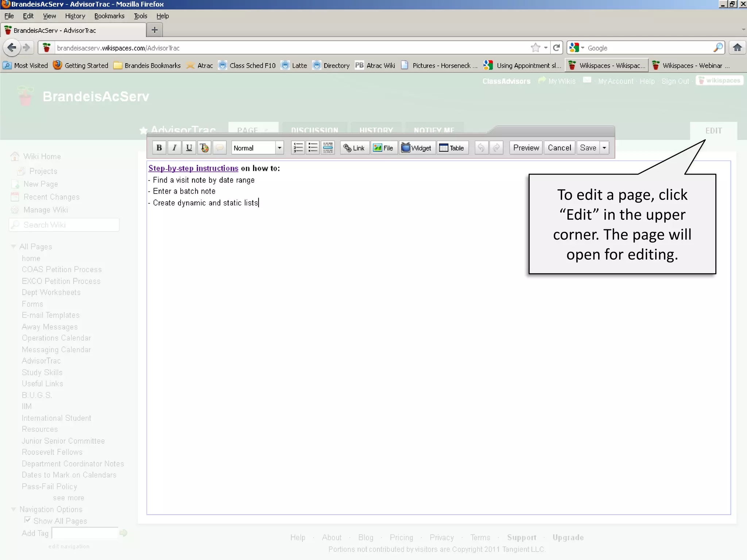Cancel the page edit
This screenshot has height=560, width=747.
560,148
